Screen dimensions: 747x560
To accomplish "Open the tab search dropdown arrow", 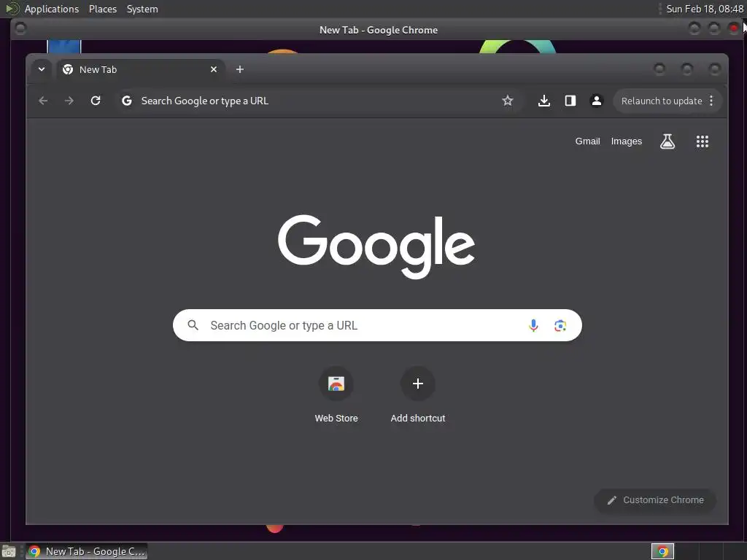I will pyautogui.click(x=42, y=69).
